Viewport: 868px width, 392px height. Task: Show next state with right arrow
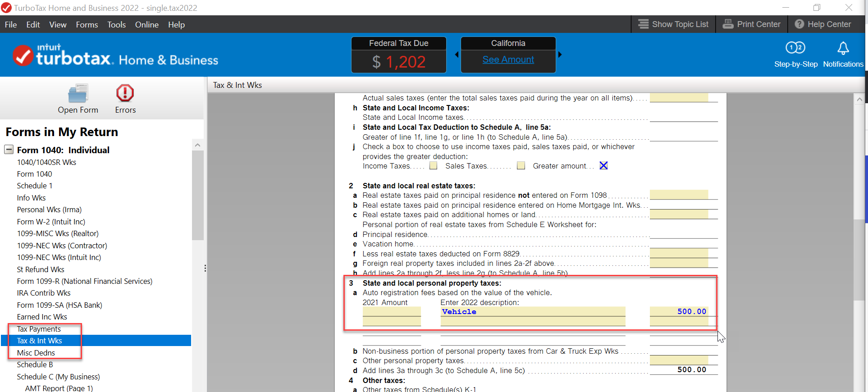[560, 55]
